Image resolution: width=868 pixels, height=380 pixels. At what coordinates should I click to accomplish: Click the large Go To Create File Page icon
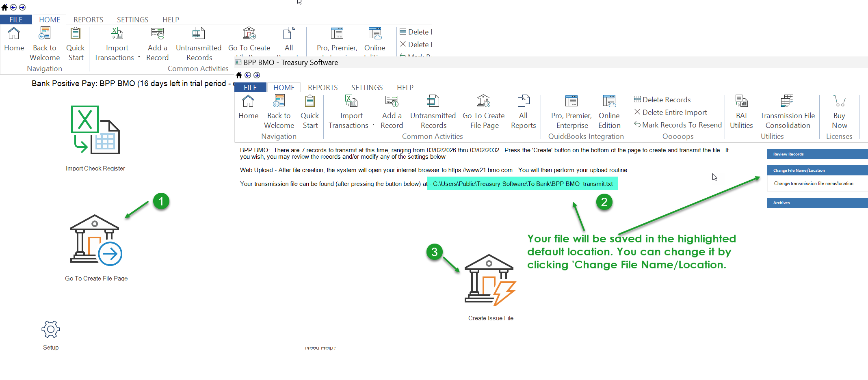[x=96, y=240]
